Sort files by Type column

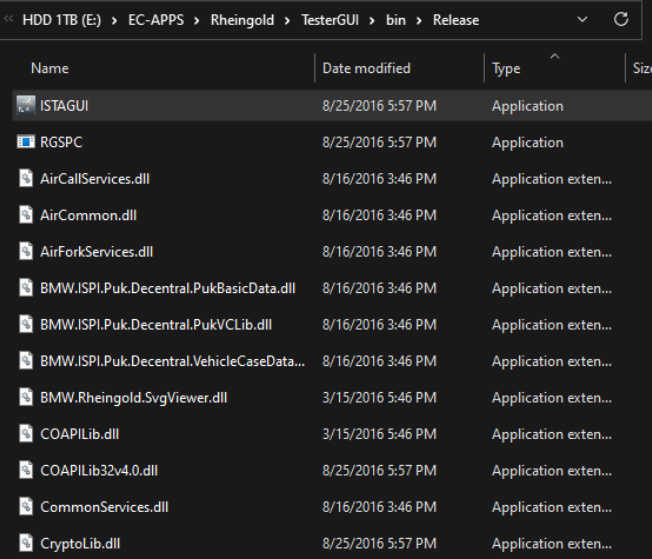[506, 69]
